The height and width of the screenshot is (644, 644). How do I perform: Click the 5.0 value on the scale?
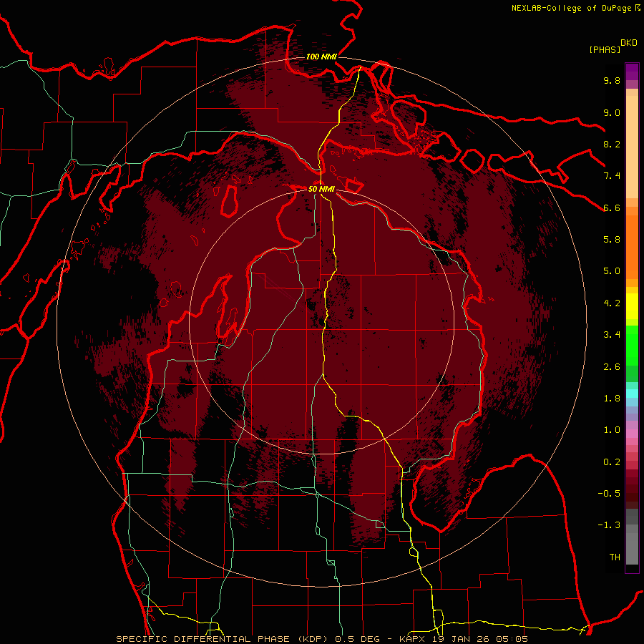point(612,271)
